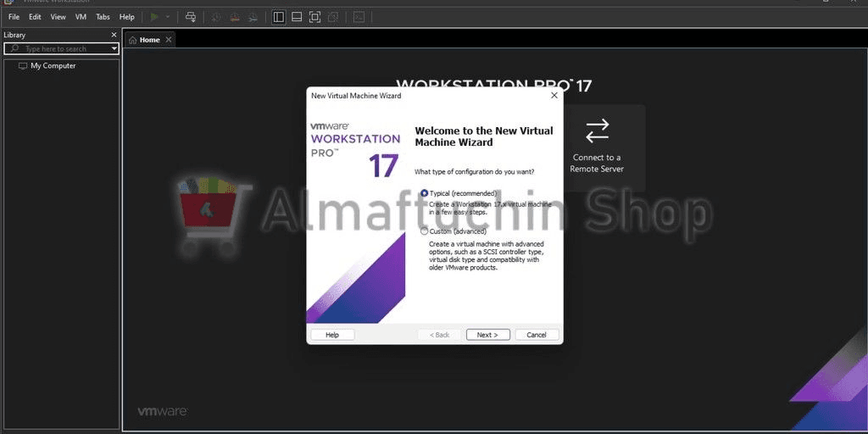
Task: Click Connect to a Remote Server tile
Action: [x=596, y=147]
